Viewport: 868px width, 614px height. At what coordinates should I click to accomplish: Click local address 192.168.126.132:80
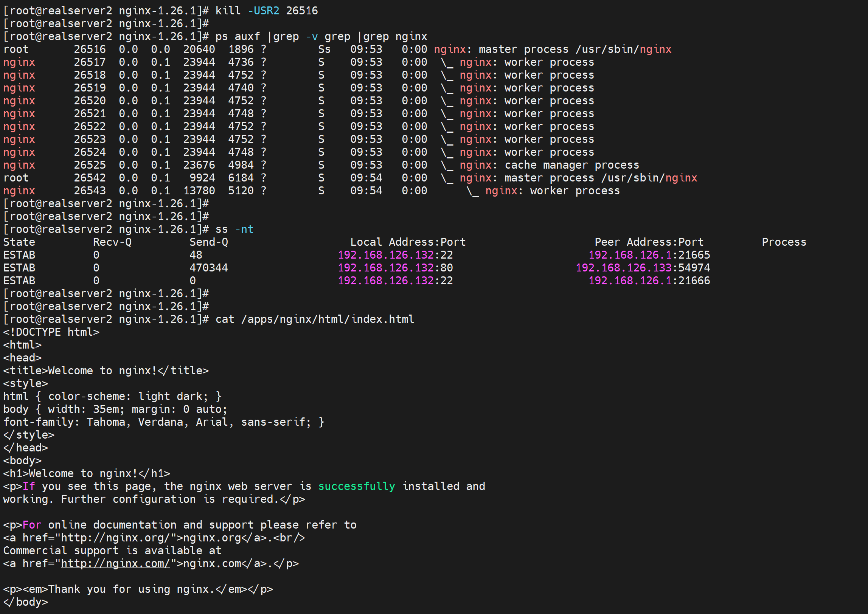point(395,268)
